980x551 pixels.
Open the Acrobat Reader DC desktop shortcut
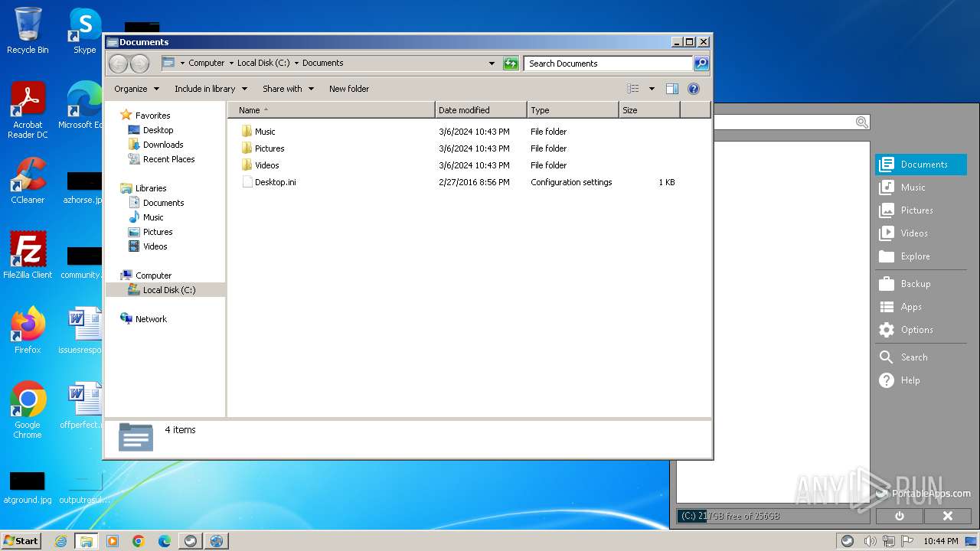point(28,110)
